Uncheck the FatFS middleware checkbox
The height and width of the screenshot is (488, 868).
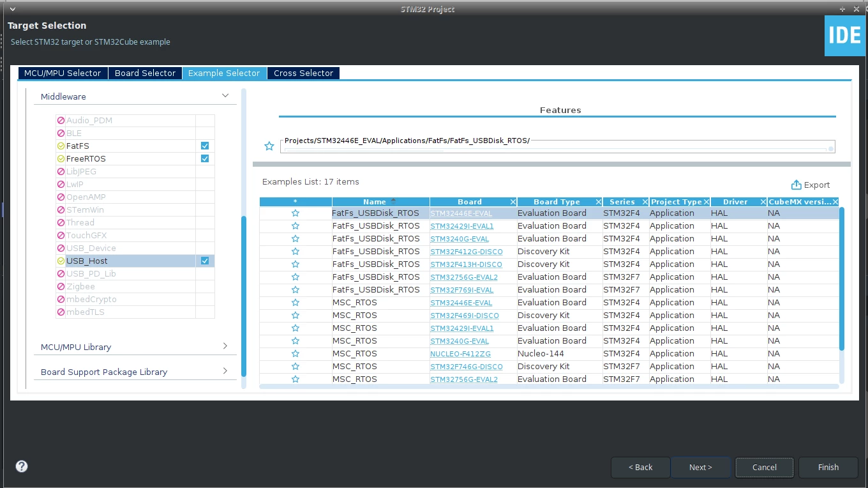click(x=205, y=146)
